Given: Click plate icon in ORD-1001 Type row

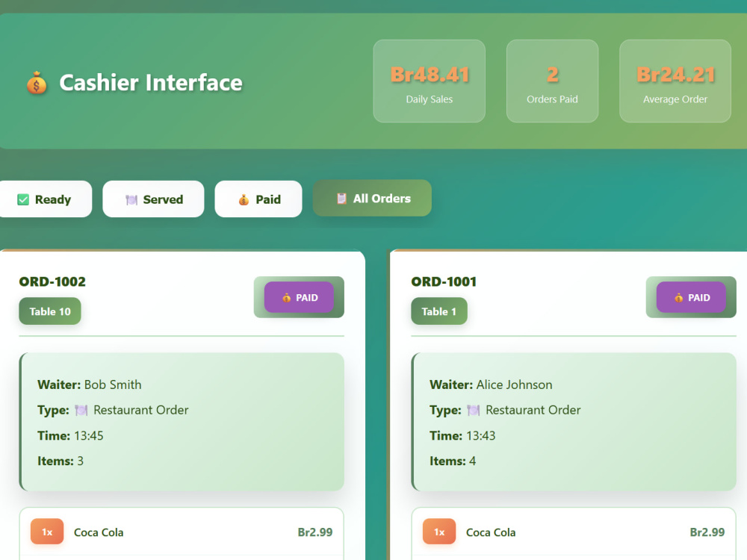Looking at the screenshot, I should [474, 410].
